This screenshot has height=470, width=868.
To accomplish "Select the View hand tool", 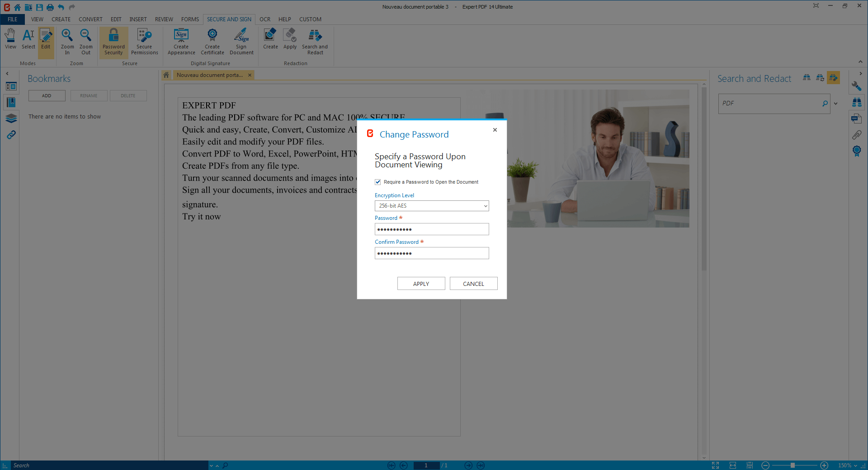I will [10, 39].
